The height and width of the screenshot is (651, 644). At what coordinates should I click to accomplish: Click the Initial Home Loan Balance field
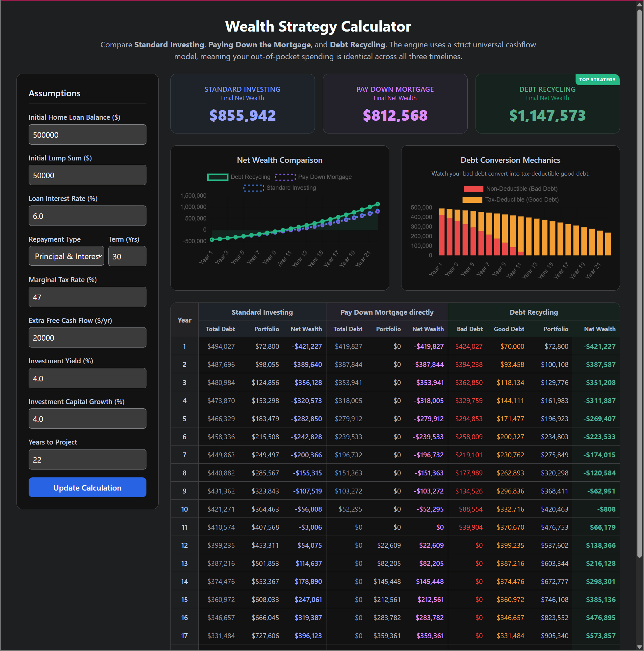[87, 135]
